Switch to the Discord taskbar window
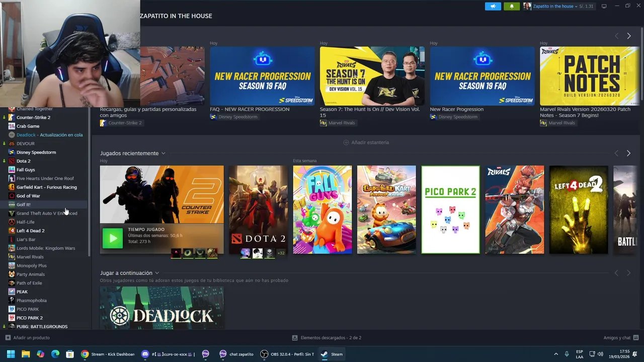 169,354
